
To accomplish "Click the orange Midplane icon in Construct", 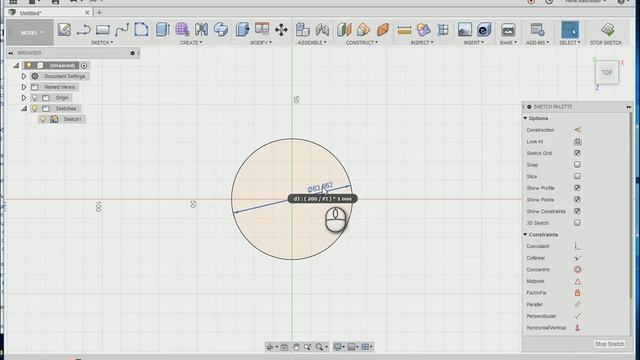I will (383, 30).
